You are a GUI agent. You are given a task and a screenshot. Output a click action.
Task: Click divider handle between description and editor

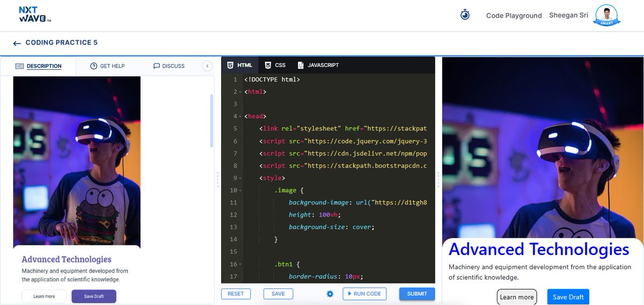click(217, 179)
